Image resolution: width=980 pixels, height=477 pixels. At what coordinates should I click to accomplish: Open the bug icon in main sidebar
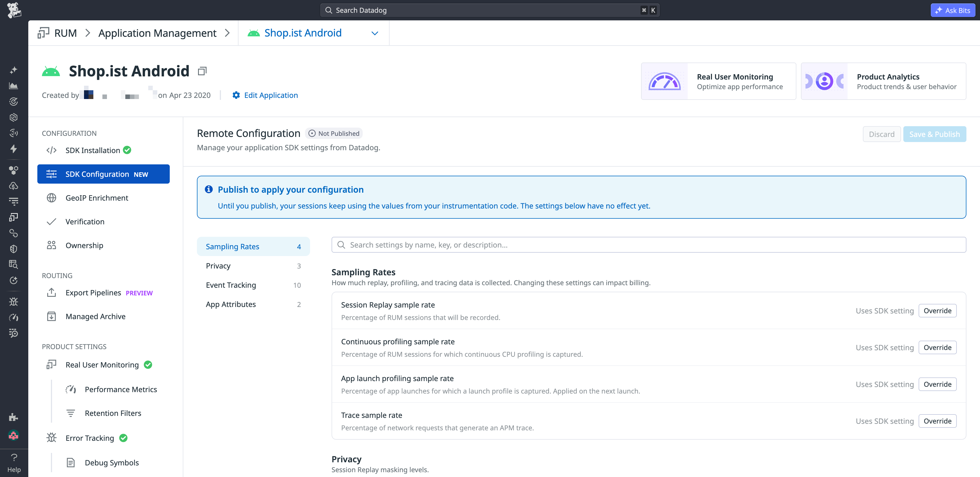click(x=14, y=302)
